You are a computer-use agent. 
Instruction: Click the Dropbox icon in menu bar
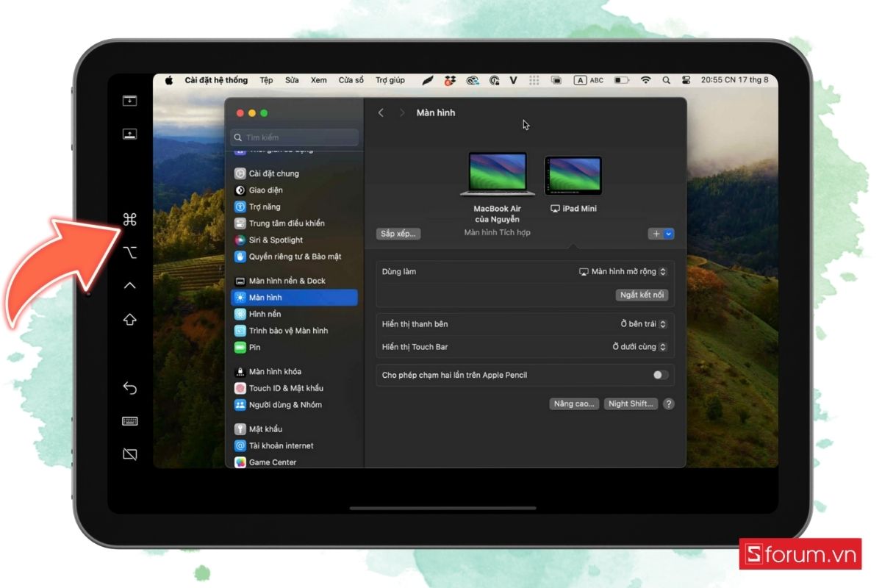[450, 80]
